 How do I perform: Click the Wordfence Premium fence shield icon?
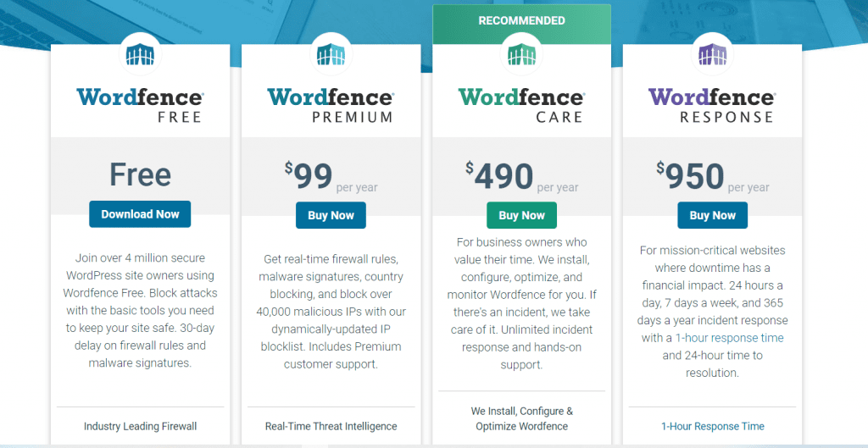click(x=331, y=56)
